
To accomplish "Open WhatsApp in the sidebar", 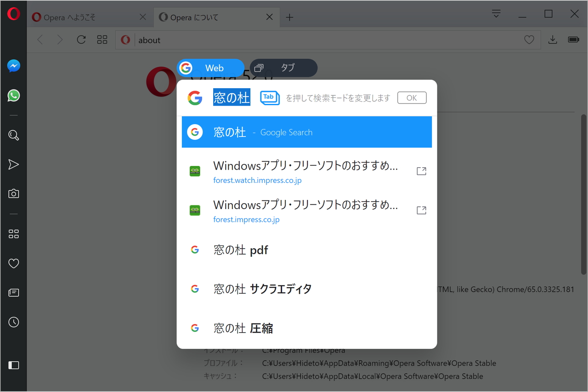I will tap(13, 96).
